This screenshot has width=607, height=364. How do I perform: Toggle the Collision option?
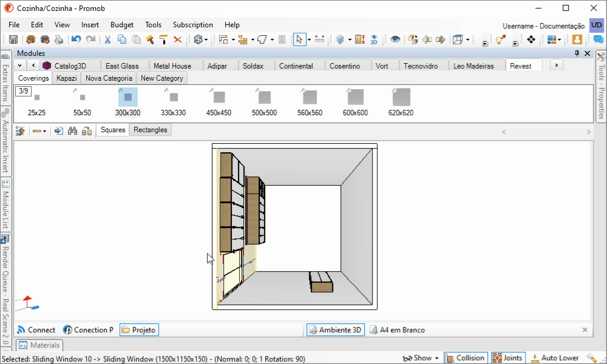point(466,358)
